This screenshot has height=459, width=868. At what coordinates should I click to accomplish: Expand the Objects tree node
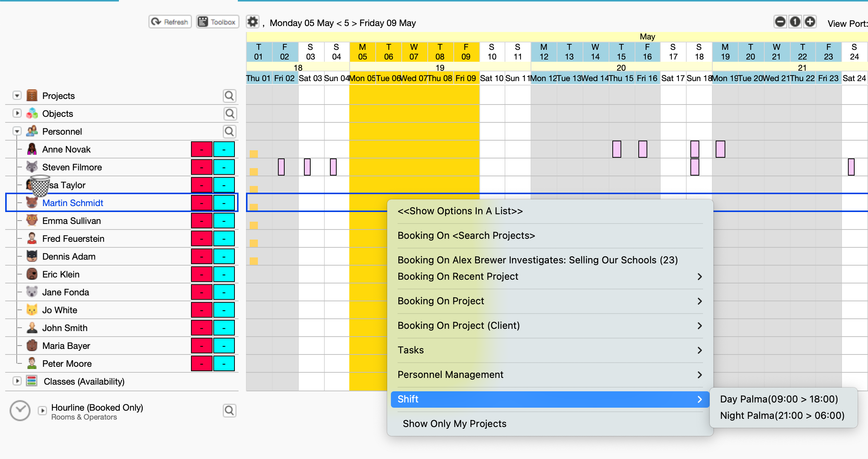17,113
